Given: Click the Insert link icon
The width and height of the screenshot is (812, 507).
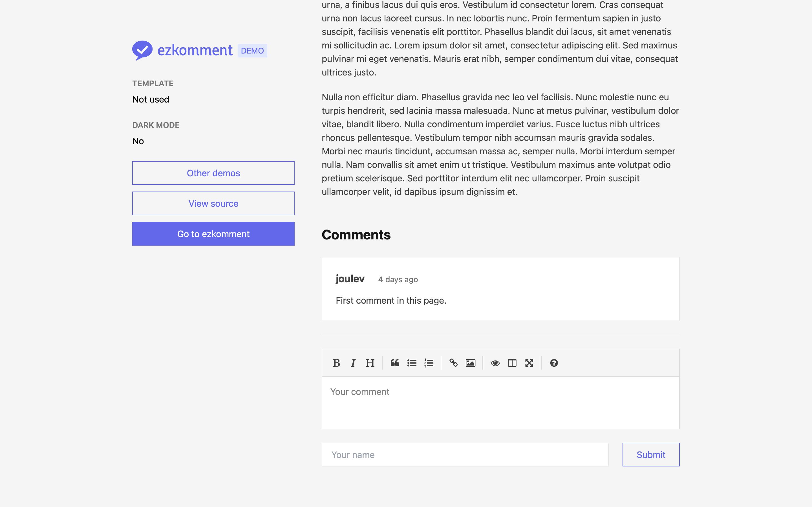Looking at the screenshot, I should (x=453, y=363).
